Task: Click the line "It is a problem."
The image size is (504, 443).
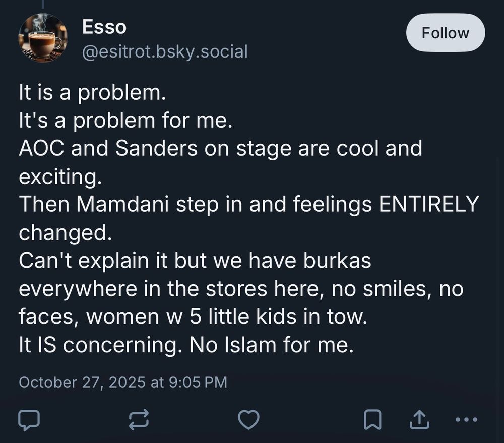Action: click(x=92, y=93)
